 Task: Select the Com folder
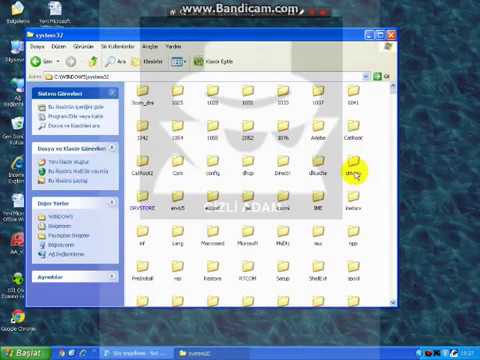click(178, 165)
